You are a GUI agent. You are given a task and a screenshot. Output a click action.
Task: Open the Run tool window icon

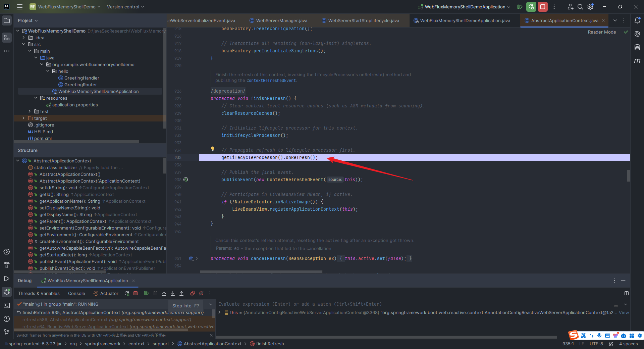pos(7,279)
